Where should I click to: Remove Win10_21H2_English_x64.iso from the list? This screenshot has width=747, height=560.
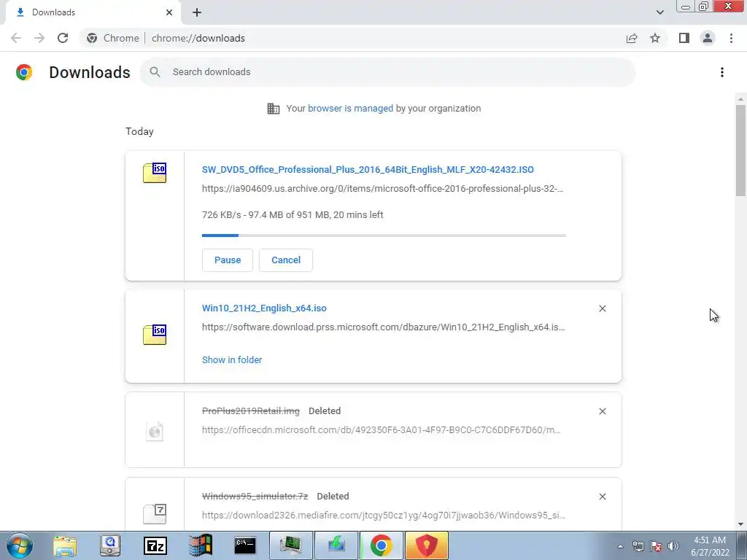[602, 308]
